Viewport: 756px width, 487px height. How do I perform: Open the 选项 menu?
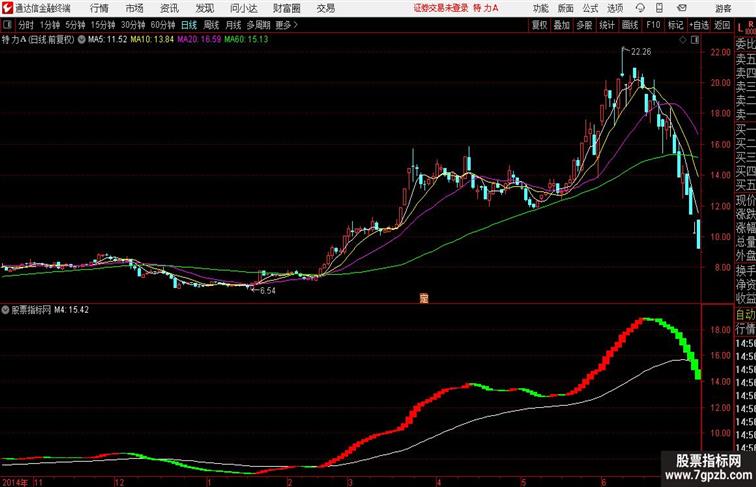pyautogui.click(x=615, y=8)
